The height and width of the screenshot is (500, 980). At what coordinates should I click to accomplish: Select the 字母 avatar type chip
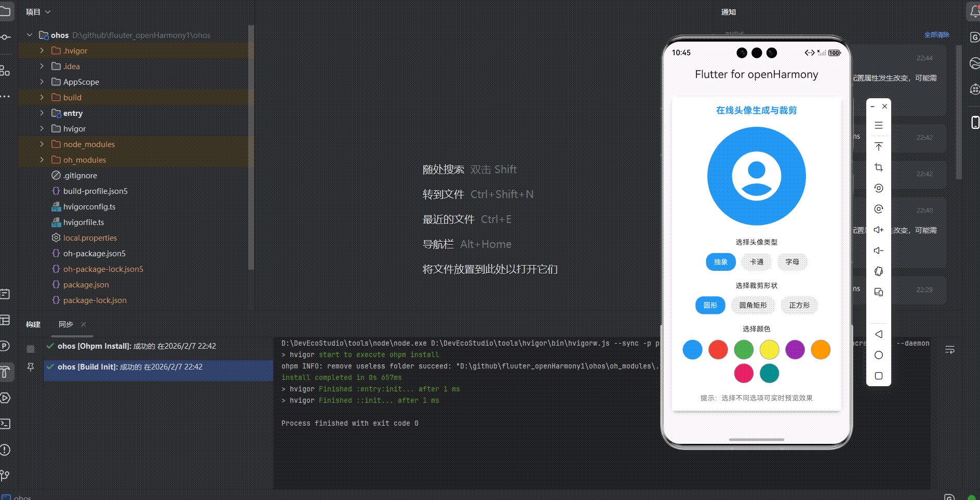coord(793,262)
